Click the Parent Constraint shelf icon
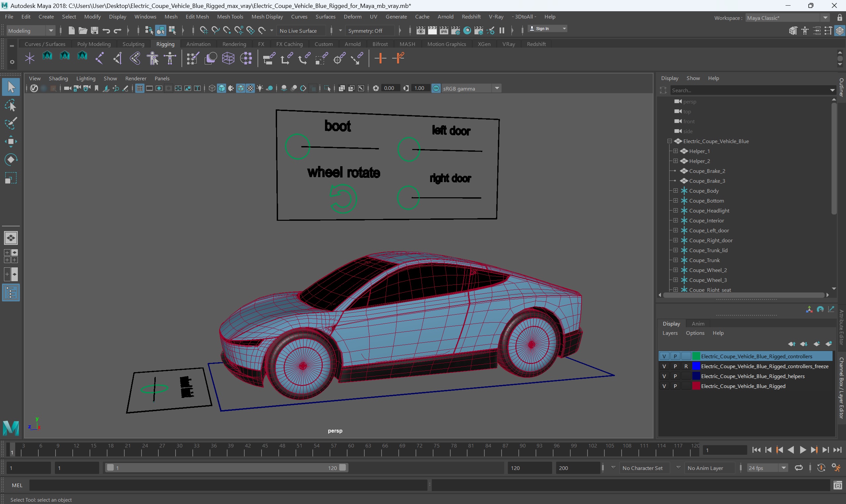The height and width of the screenshot is (504, 846). click(x=269, y=58)
